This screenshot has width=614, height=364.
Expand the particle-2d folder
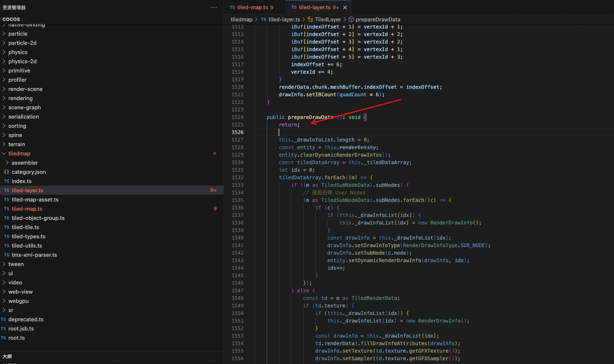(112, 43)
